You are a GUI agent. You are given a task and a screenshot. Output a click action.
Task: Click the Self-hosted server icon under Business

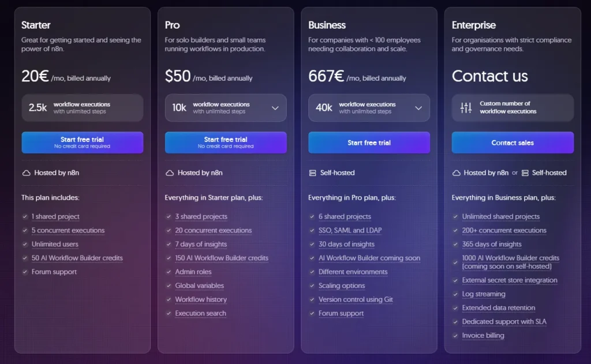tap(313, 172)
